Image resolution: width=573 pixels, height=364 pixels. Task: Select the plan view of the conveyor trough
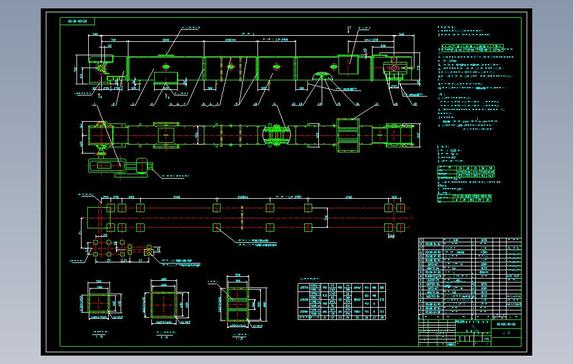tap(250, 135)
